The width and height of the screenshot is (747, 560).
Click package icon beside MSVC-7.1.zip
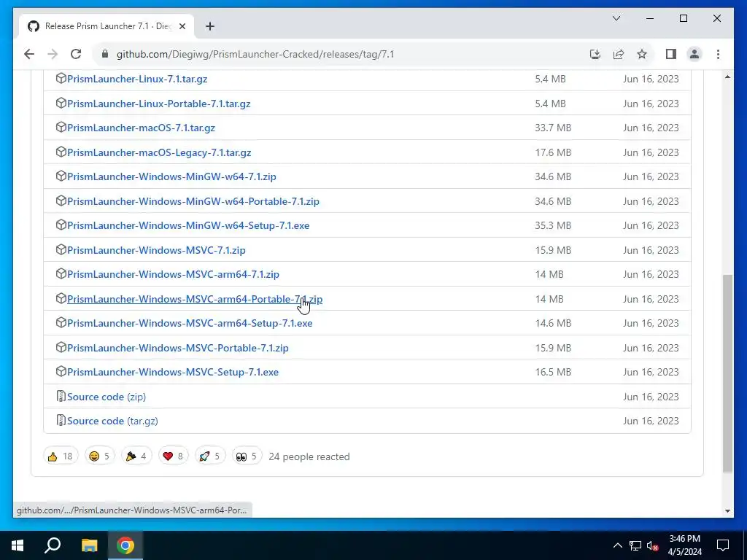(x=61, y=249)
